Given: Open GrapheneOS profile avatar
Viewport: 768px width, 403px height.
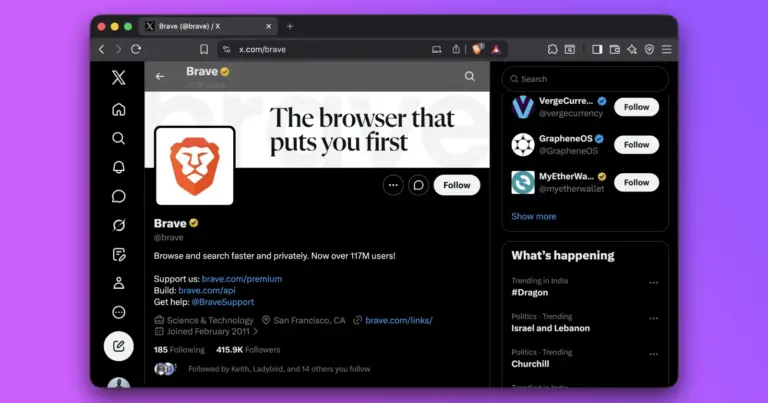Looking at the screenshot, I should pyautogui.click(x=523, y=145).
